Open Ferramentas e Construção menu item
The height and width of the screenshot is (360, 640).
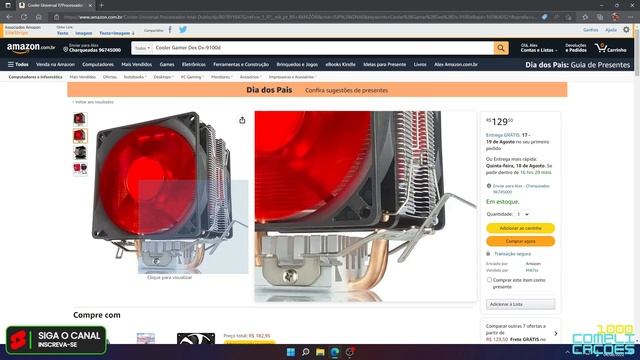pyautogui.click(x=241, y=64)
